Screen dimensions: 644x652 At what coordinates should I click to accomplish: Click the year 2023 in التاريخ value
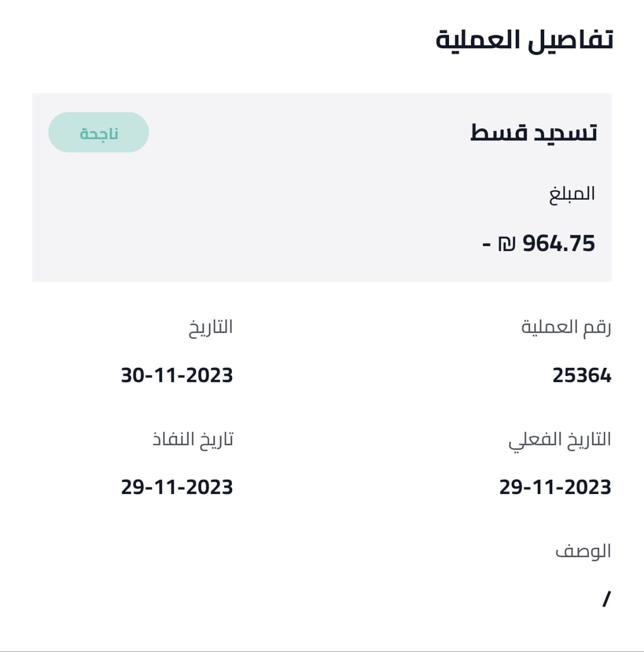pos(209,376)
